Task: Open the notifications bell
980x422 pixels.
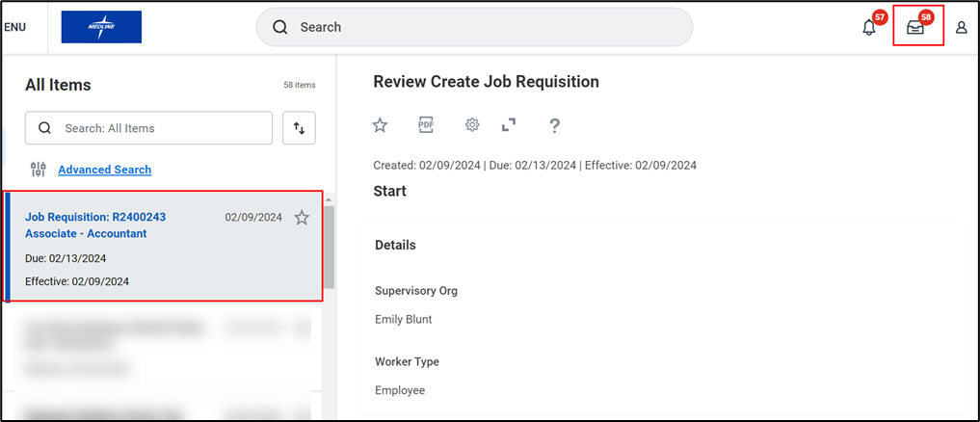Action: click(x=869, y=28)
